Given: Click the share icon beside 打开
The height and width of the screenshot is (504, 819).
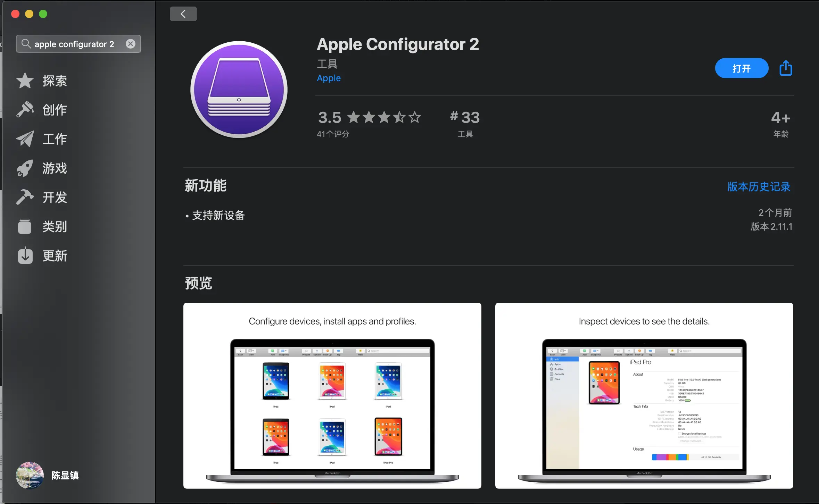Looking at the screenshot, I should pyautogui.click(x=786, y=68).
